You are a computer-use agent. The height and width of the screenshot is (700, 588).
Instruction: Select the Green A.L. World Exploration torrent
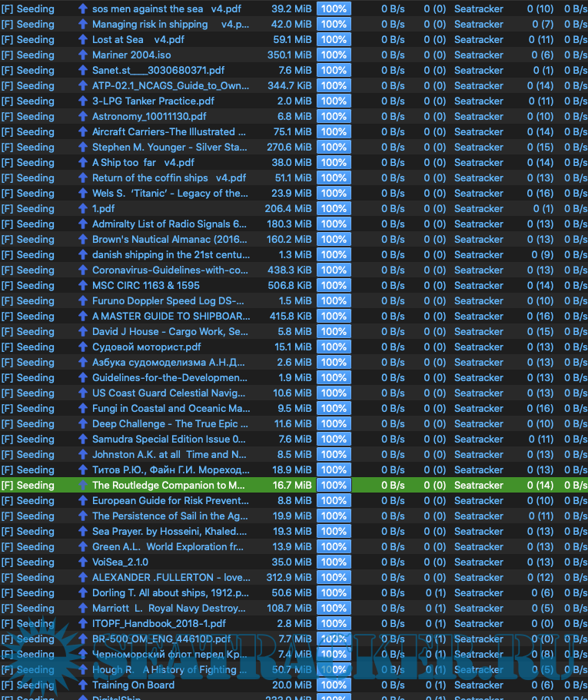click(x=168, y=547)
